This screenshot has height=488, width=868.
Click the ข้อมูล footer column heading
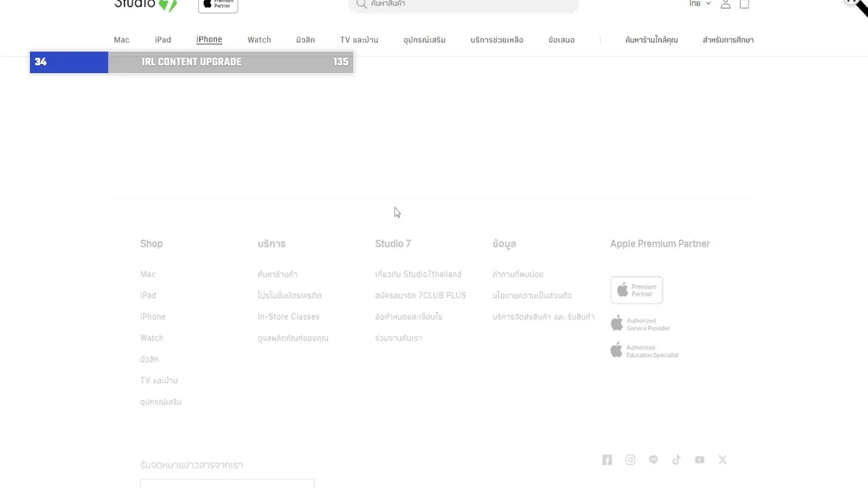pos(505,243)
